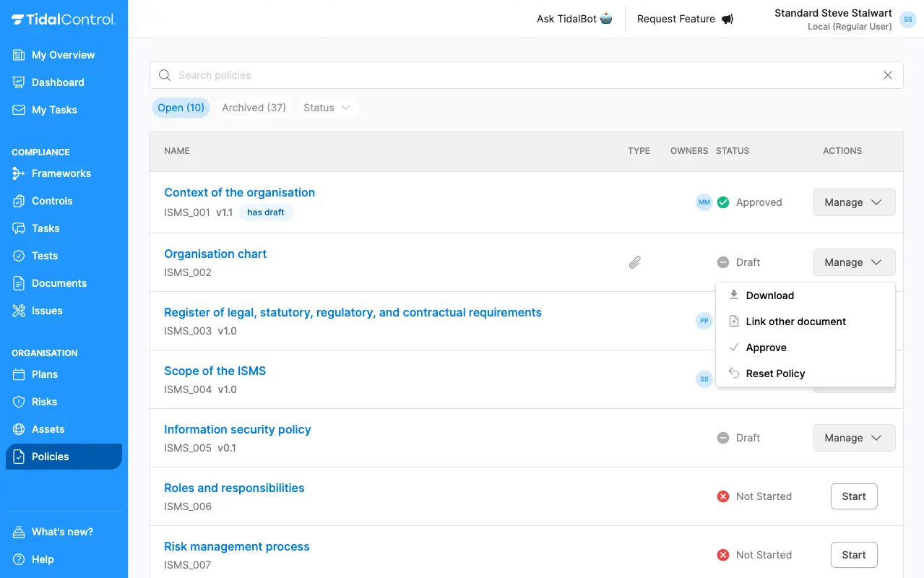924x578 pixels.
Task: Start the Risk management process policy
Action: pos(854,555)
